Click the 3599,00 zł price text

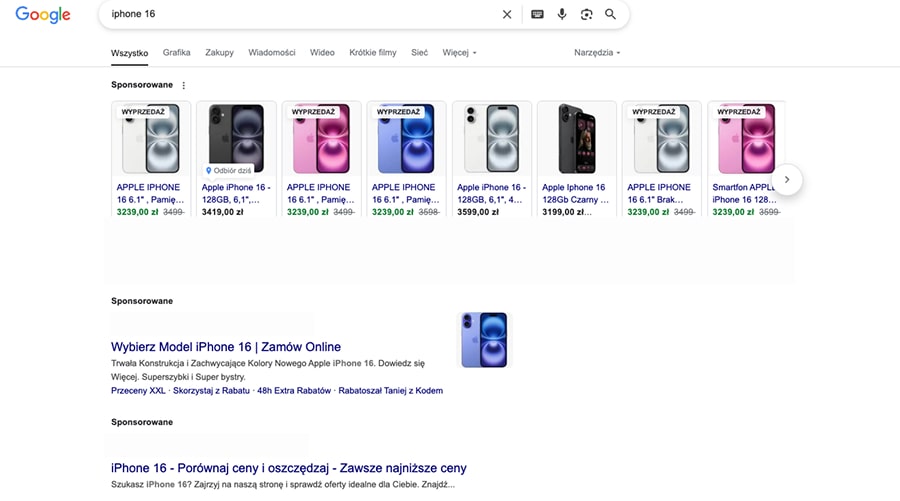(x=478, y=212)
